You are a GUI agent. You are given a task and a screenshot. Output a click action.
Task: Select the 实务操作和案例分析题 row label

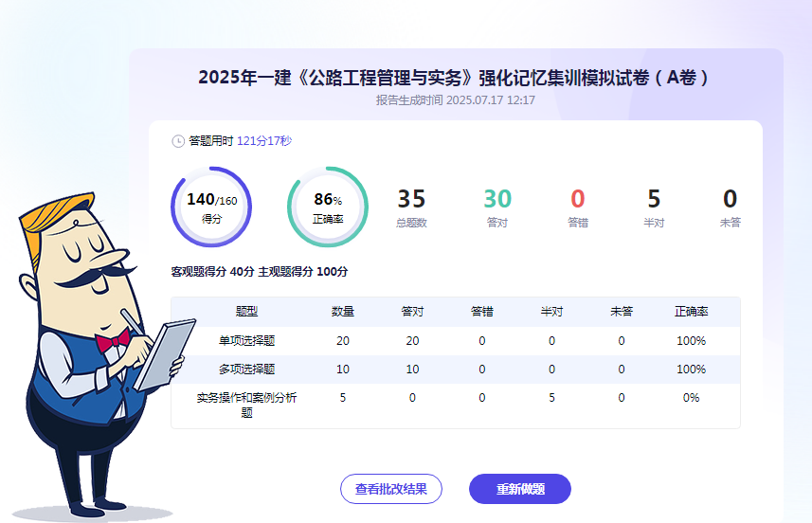click(x=246, y=405)
